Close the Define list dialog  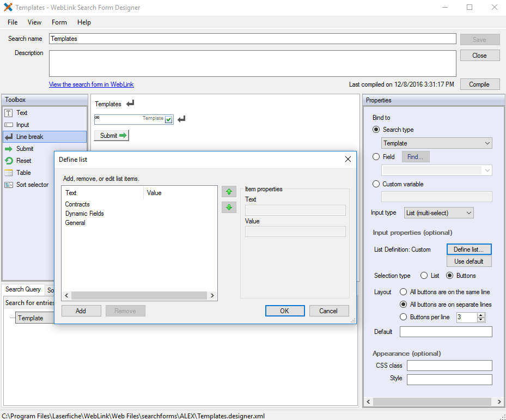(x=348, y=159)
